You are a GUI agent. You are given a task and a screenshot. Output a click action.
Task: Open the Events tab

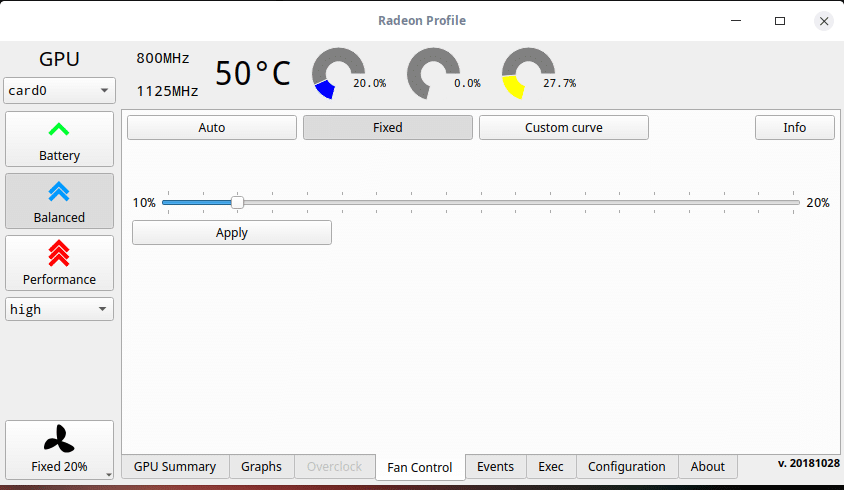495,466
